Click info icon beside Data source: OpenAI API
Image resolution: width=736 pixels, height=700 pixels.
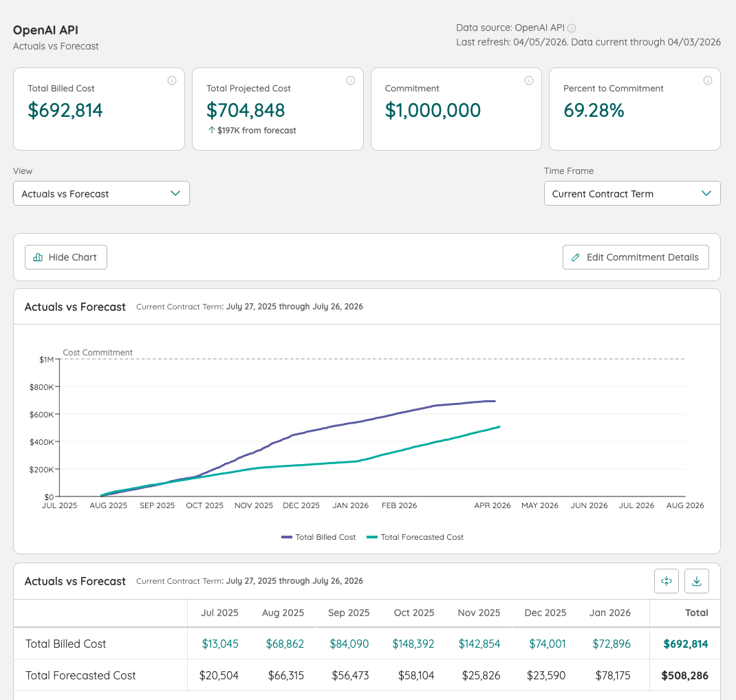572,28
